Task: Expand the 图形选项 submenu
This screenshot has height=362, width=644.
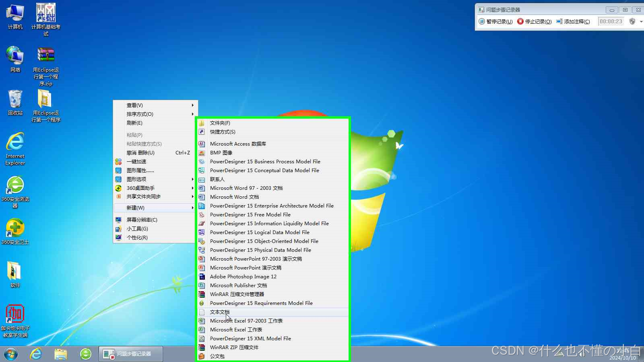Action: pos(155,179)
